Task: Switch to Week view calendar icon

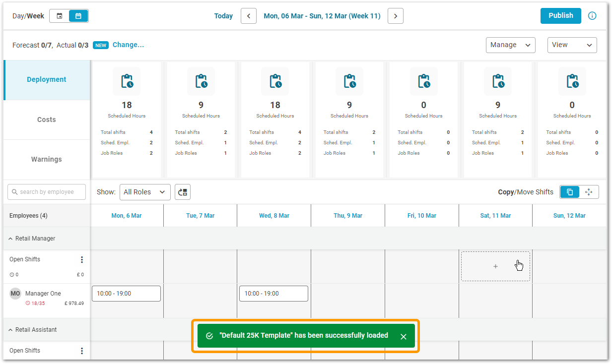Action: click(78, 16)
